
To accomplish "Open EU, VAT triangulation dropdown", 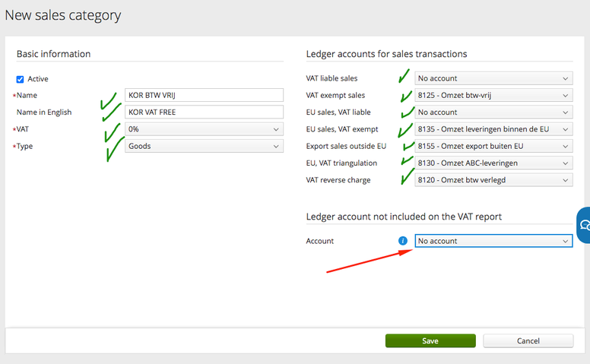I will tap(493, 163).
